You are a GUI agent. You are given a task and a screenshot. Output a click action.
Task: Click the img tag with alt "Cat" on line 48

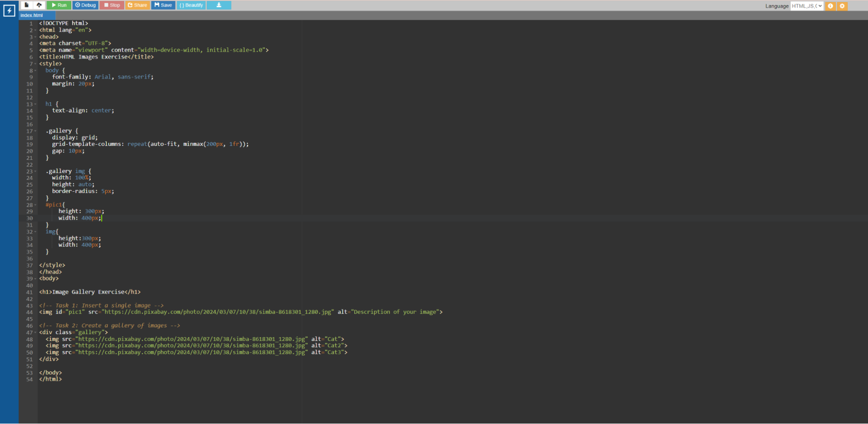pyautogui.click(x=195, y=339)
